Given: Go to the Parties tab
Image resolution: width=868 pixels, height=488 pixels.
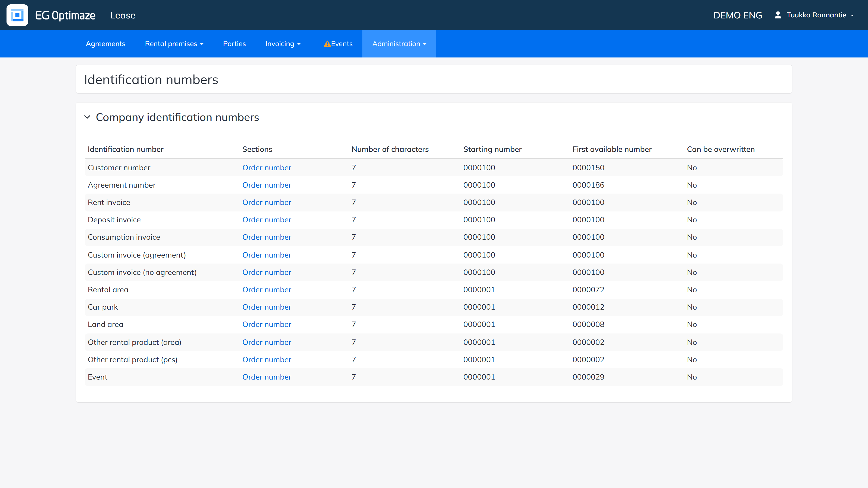Looking at the screenshot, I should [234, 44].
